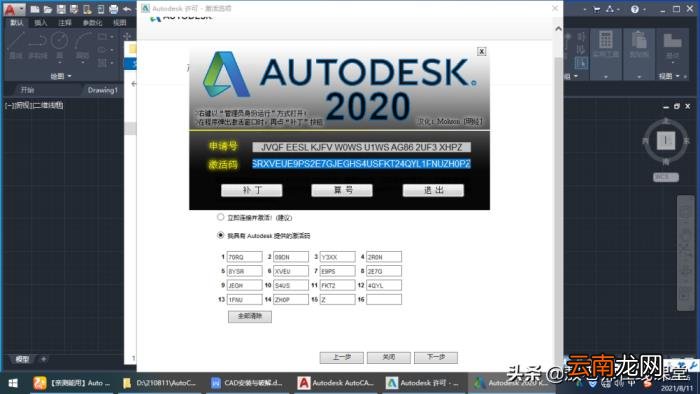
Task: Switch to the 注释 ribbon tab
Action: coord(65,23)
